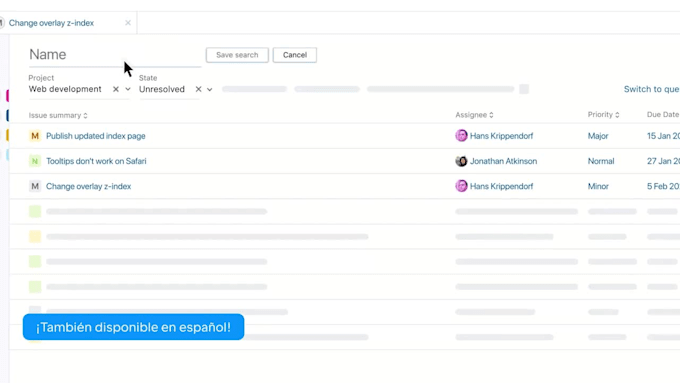Open the State filter dropdown
The width and height of the screenshot is (680, 383).
(x=210, y=89)
